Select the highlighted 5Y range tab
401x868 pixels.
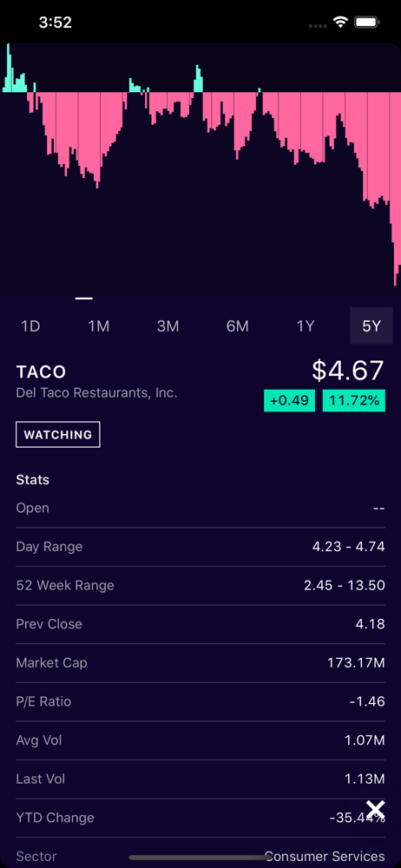coord(371,326)
